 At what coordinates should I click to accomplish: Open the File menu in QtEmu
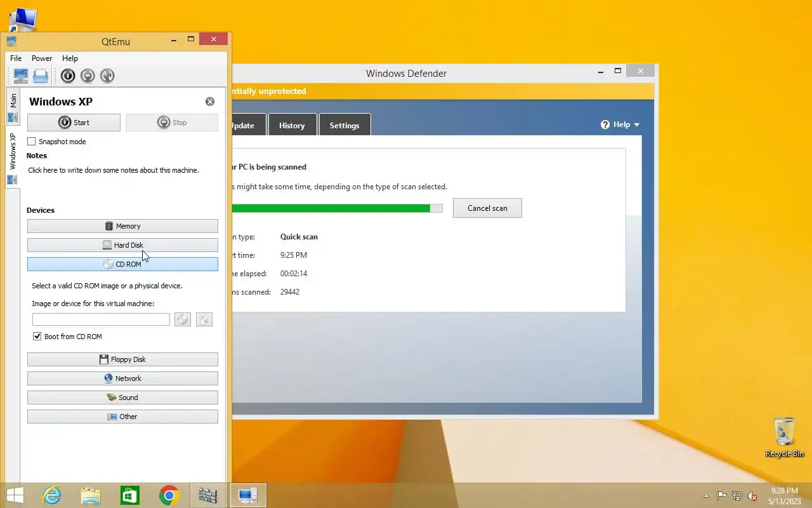(16, 58)
